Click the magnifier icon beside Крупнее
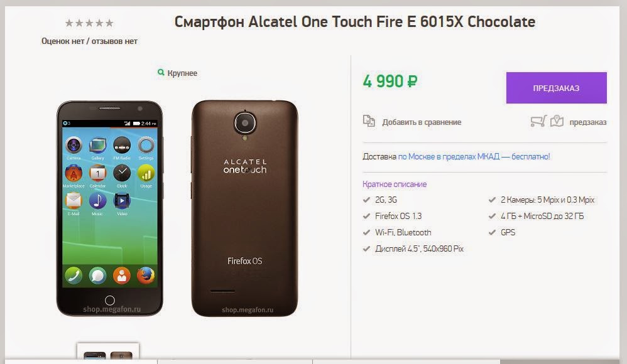627x364 pixels. pyautogui.click(x=161, y=72)
